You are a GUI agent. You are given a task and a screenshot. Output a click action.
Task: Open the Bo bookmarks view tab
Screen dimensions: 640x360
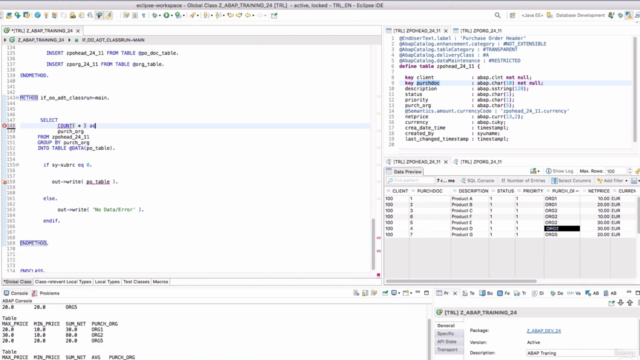point(486,293)
